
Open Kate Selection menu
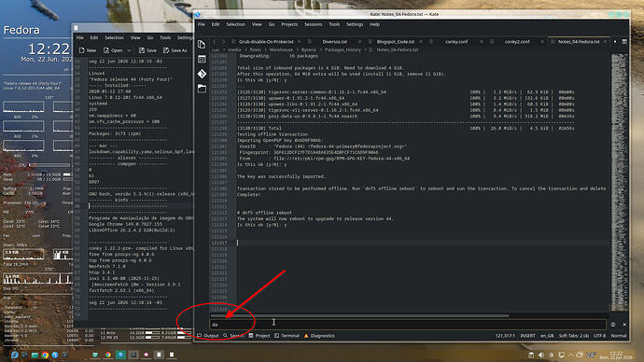tap(236, 24)
